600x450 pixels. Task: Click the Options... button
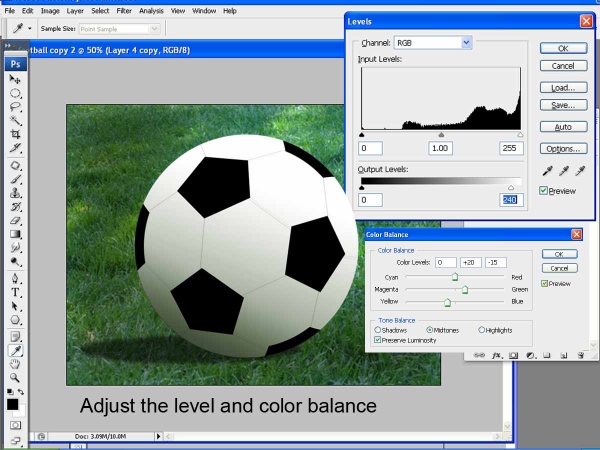[563, 149]
